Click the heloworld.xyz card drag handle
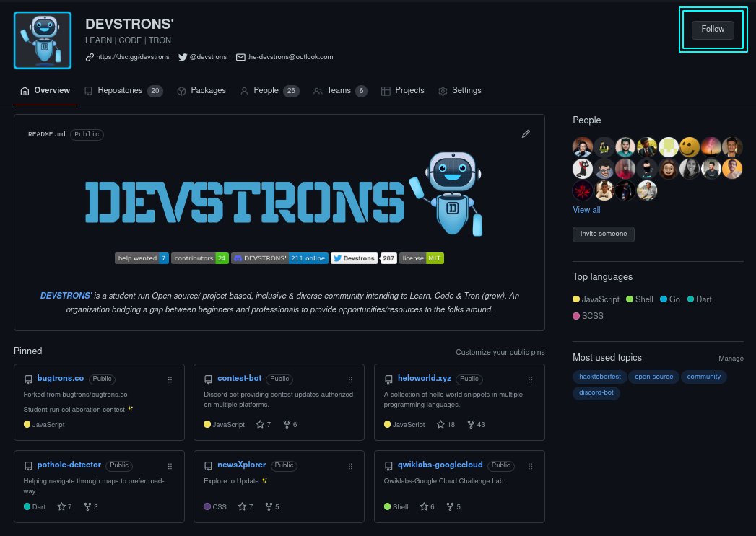Screen dimensions: 756x536 coord(530,379)
